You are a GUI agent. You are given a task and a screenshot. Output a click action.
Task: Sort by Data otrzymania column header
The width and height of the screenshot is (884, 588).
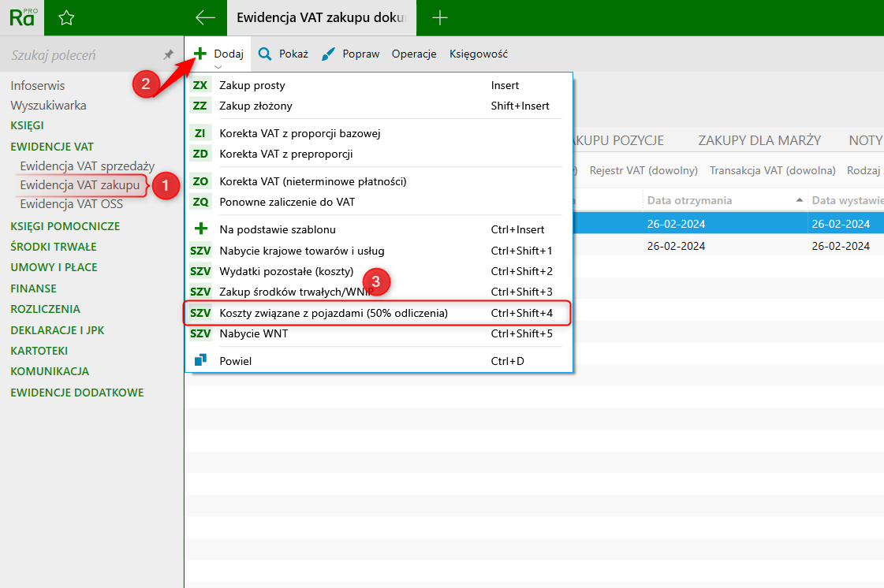point(689,200)
